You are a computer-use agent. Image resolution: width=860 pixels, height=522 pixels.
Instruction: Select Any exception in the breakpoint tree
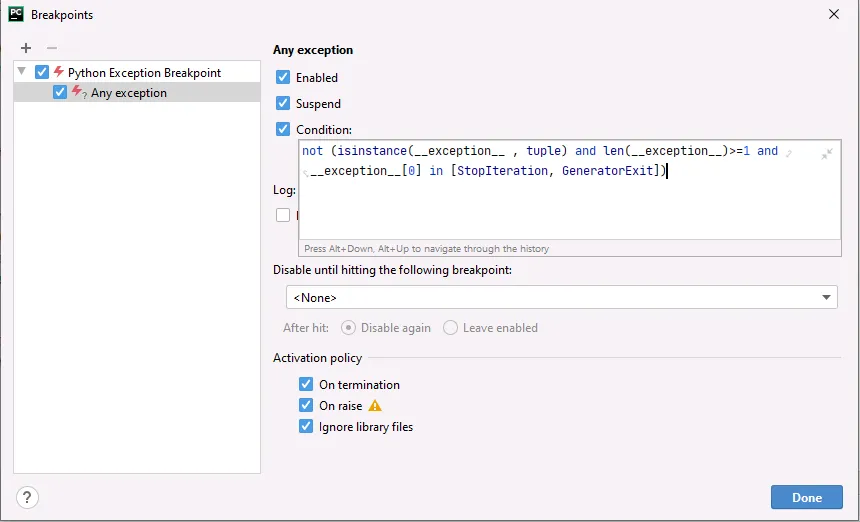[129, 93]
